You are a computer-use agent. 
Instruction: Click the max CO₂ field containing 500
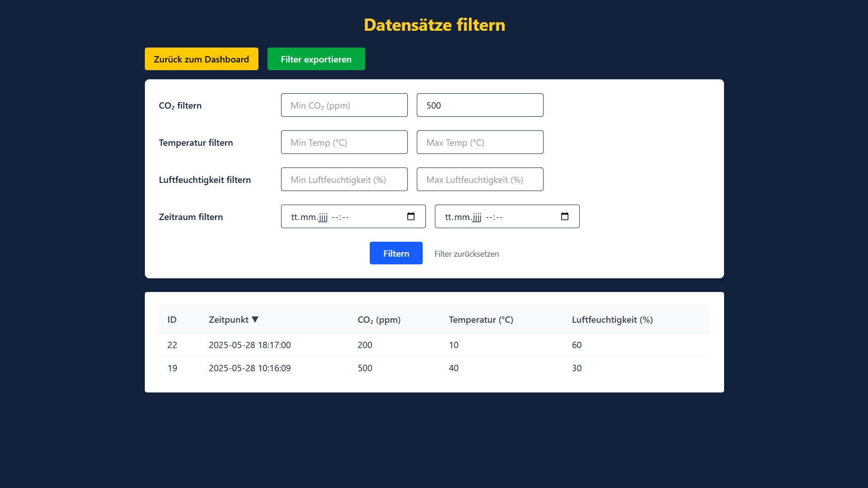(480, 105)
